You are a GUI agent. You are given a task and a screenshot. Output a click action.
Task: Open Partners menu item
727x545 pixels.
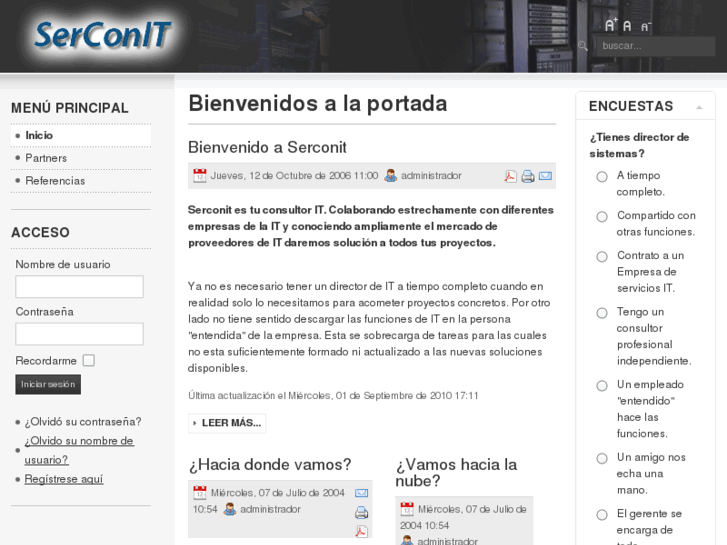[x=81, y=158]
